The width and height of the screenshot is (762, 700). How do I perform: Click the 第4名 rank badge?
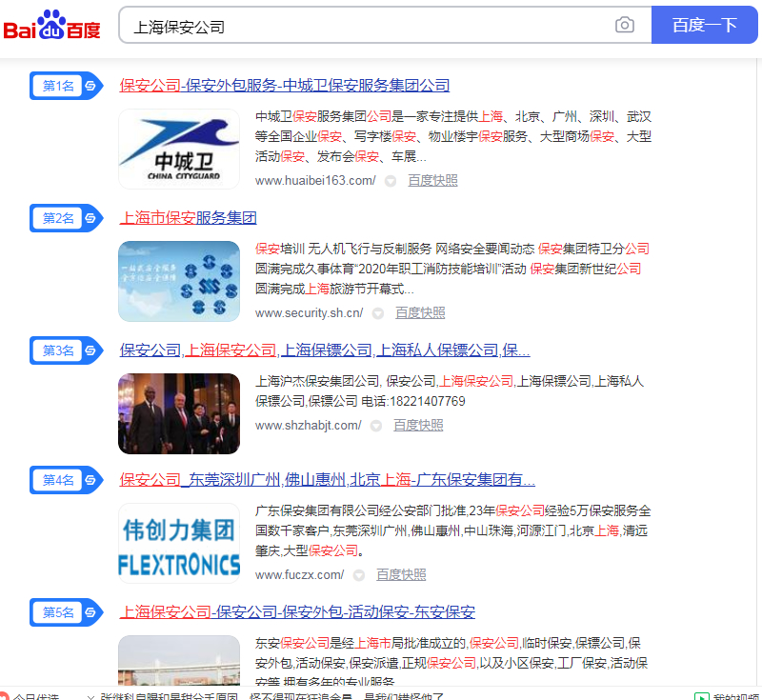coord(66,480)
